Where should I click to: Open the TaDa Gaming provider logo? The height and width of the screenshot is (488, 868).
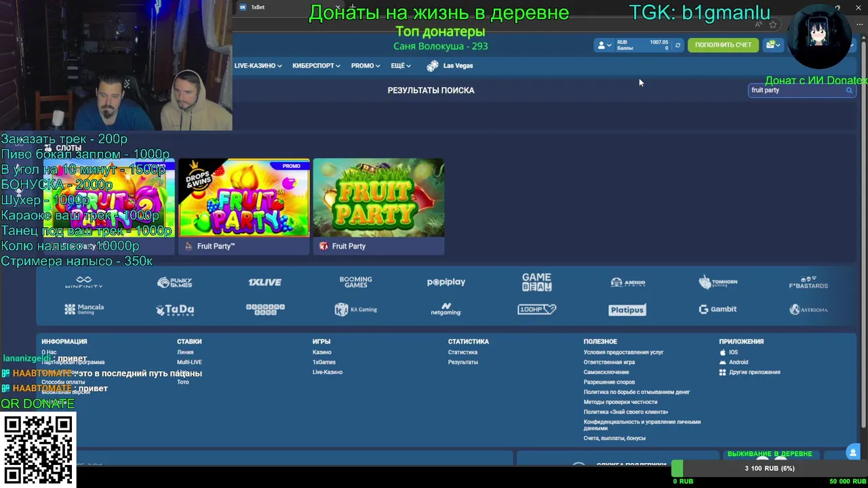[x=175, y=310]
